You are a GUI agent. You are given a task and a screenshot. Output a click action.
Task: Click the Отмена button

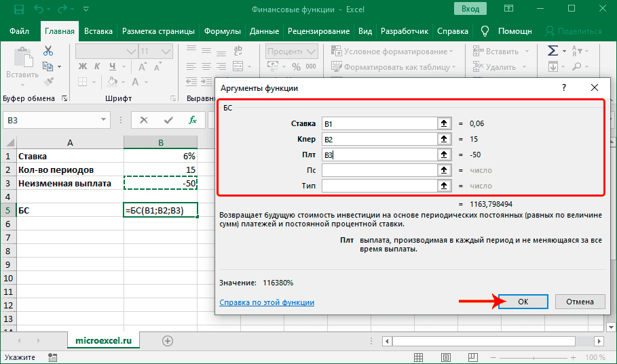[580, 302]
